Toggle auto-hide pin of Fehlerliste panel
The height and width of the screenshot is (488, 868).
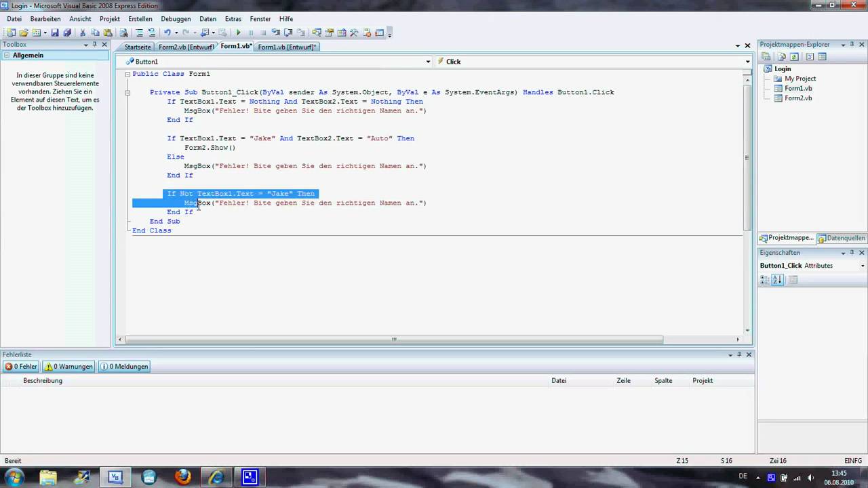739,354
